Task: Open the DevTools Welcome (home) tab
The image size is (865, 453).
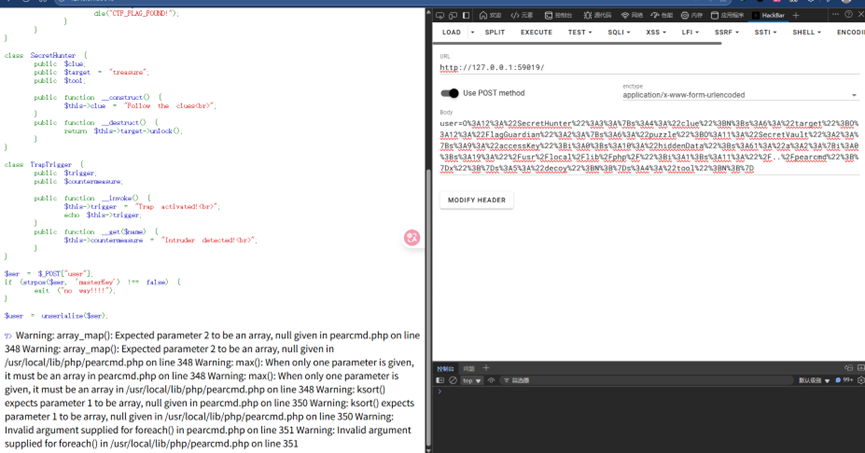Action: (x=490, y=15)
